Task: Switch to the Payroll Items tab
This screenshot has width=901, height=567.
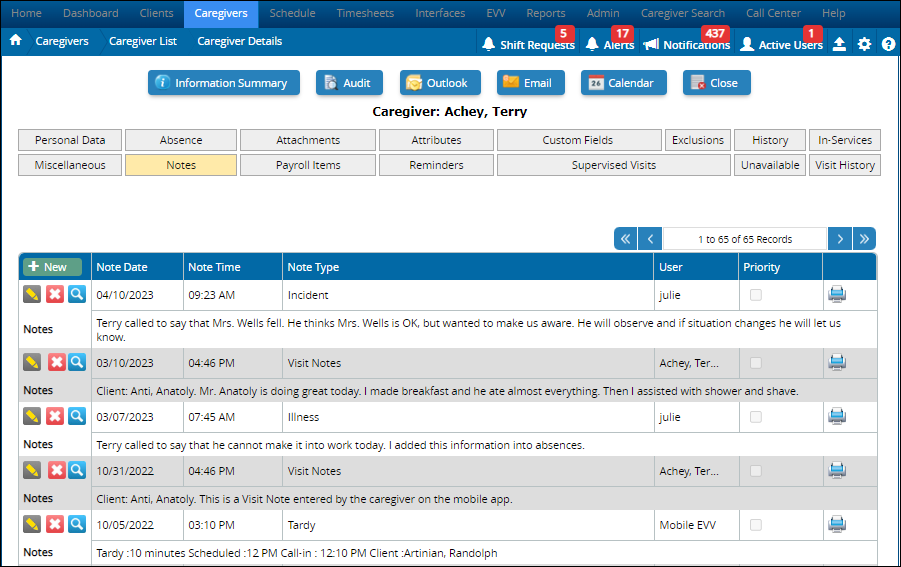Action: coord(308,165)
